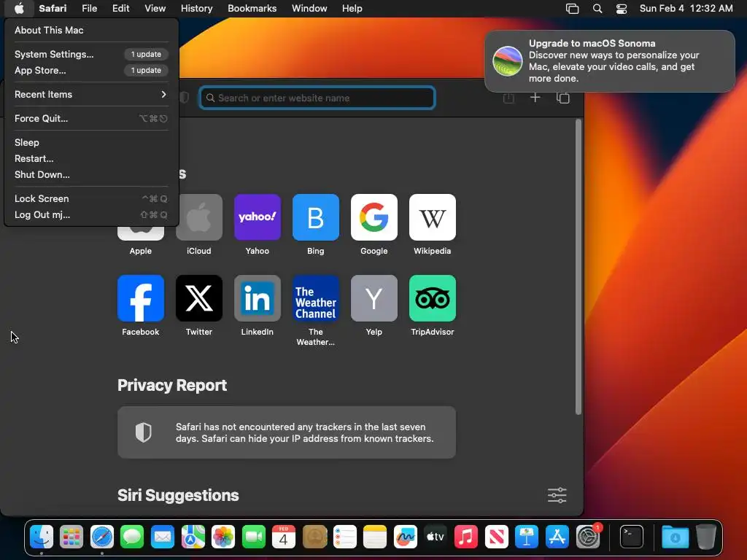Open News from the Dock
Screen dimensions: 747x560
[x=496, y=537]
